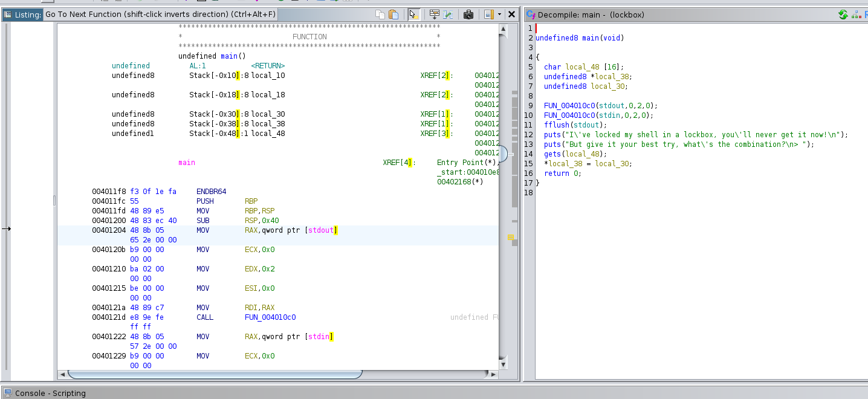
Task: Click the Copy icon in Listing toolbar
Action: (380, 15)
